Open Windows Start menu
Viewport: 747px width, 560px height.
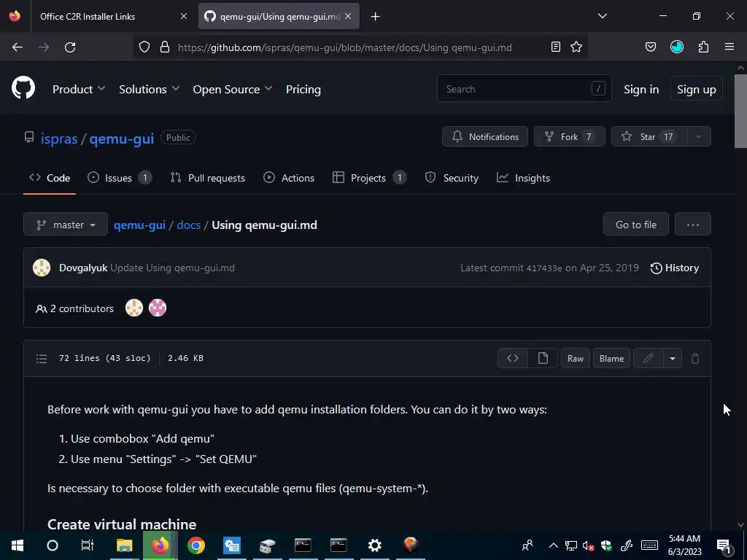coord(18,545)
